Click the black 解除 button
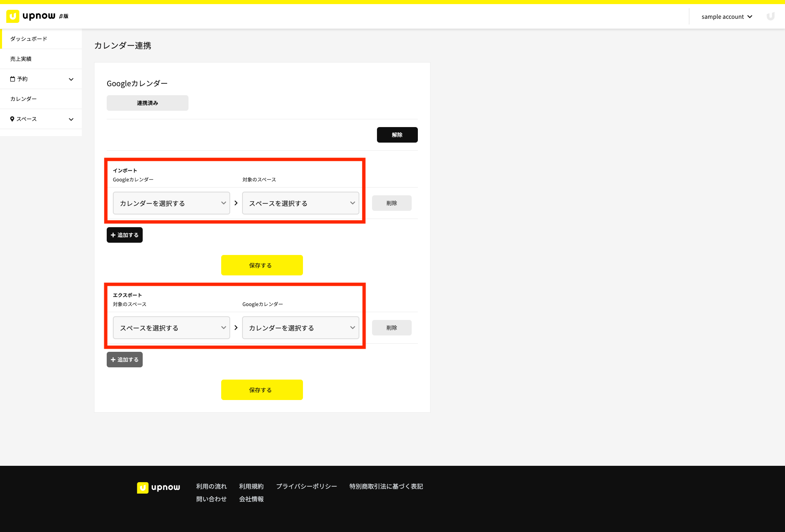The width and height of the screenshot is (785, 532). coord(397,135)
